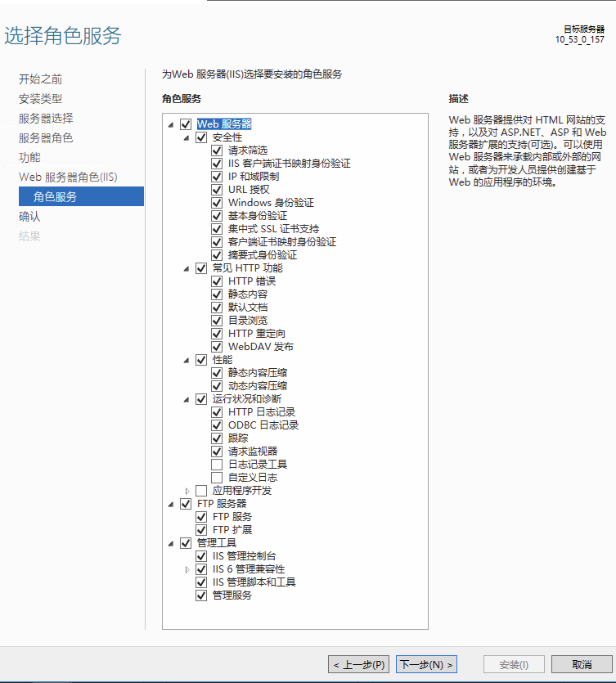Select the 日志记录工具 tree label
The width and height of the screenshot is (616, 683).
coord(258,465)
